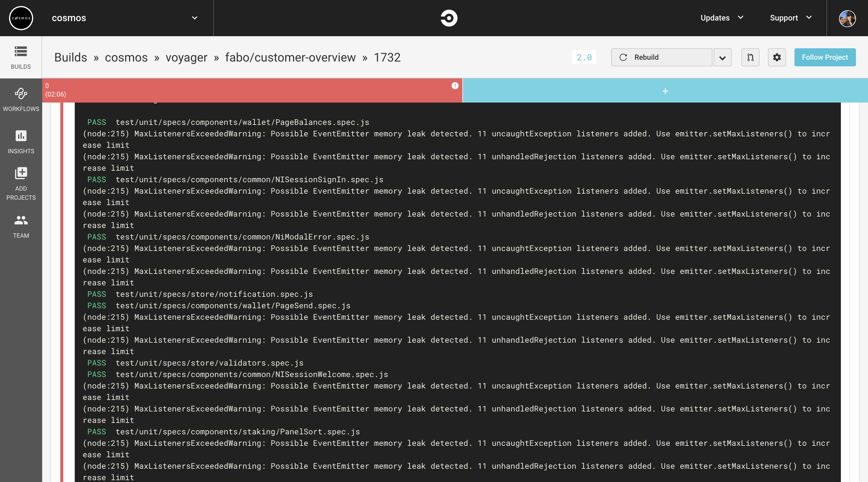Go to cosmos breadcrumb link
This screenshot has width=868, height=482.
[126, 57]
